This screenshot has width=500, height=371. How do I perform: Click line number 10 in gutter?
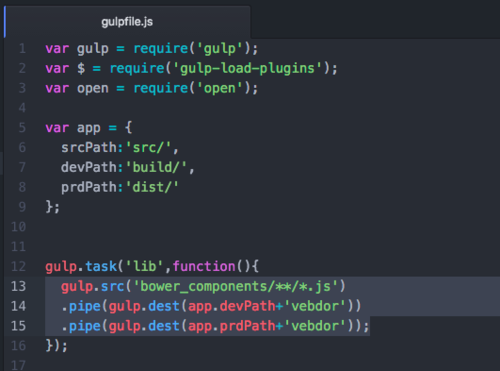(x=18, y=227)
